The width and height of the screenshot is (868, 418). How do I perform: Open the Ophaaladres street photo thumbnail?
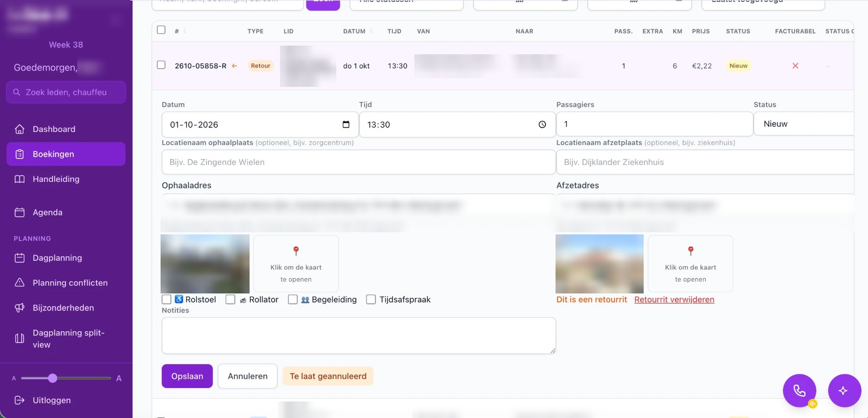click(x=205, y=264)
